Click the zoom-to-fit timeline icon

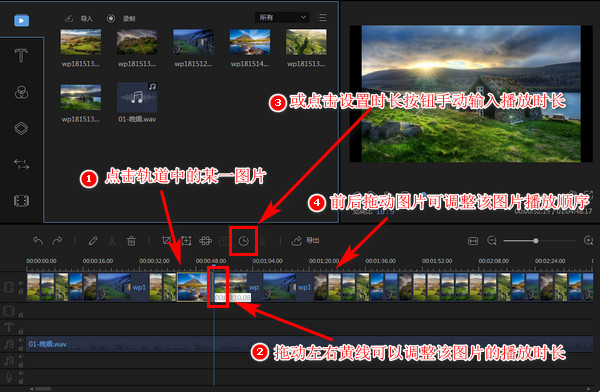(473, 241)
